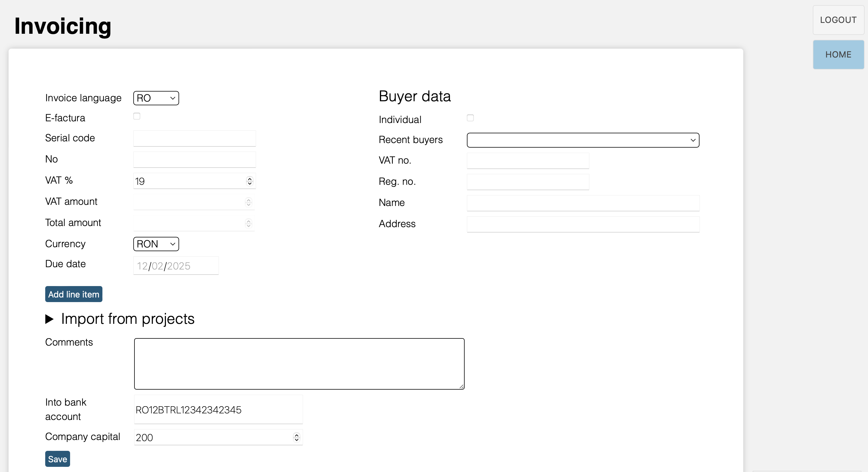Click the VAT amount stepper

click(248, 202)
